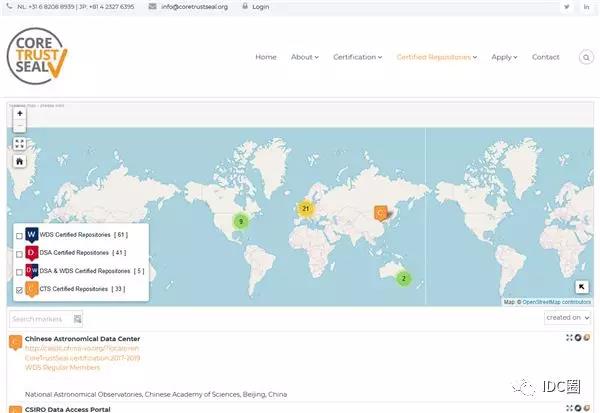Click the center-on-map icon for CSIRO Data Access Portal
Screen dimensions: 600x413
click(x=569, y=408)
